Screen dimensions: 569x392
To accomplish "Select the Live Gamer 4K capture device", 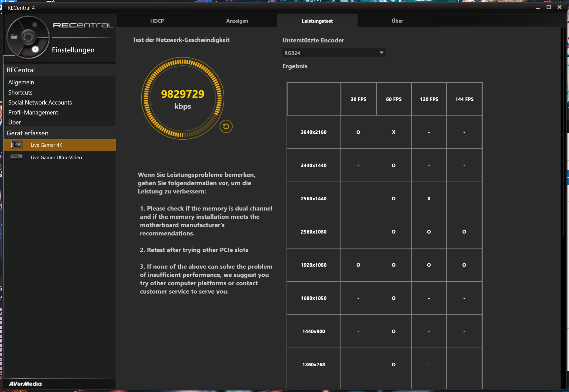I will point(60,145).
